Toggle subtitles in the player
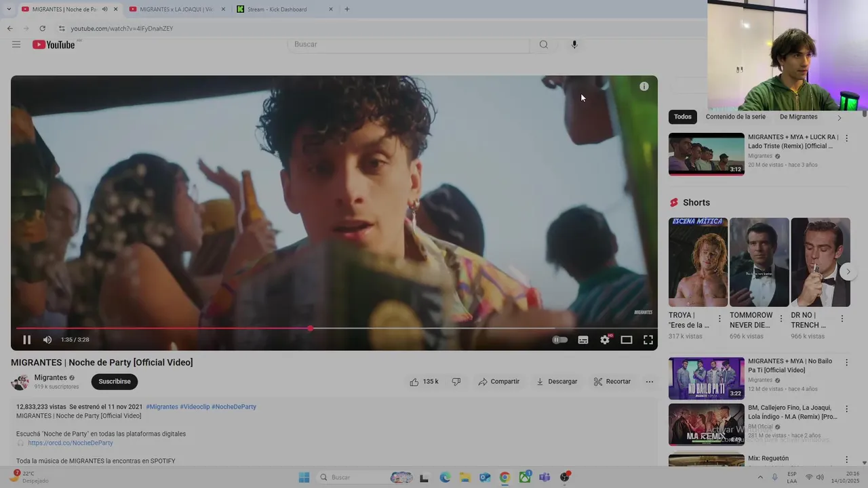 click(583, 340)
